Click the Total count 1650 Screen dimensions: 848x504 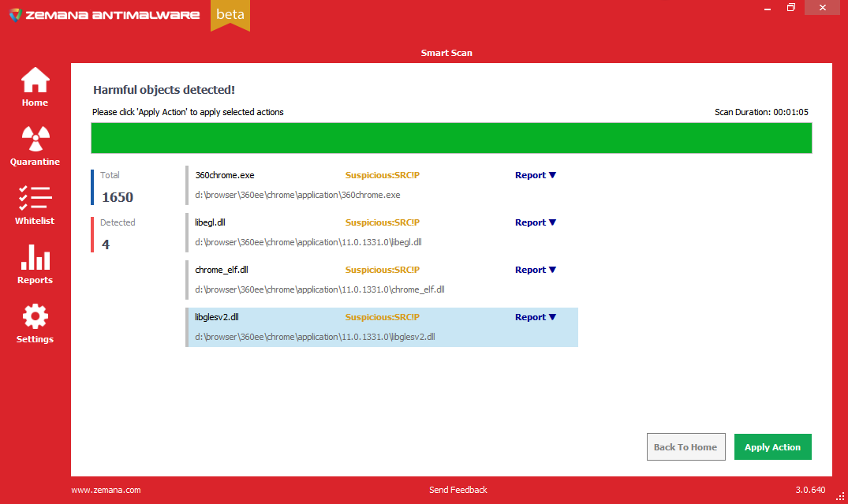[x=118, y=197]
